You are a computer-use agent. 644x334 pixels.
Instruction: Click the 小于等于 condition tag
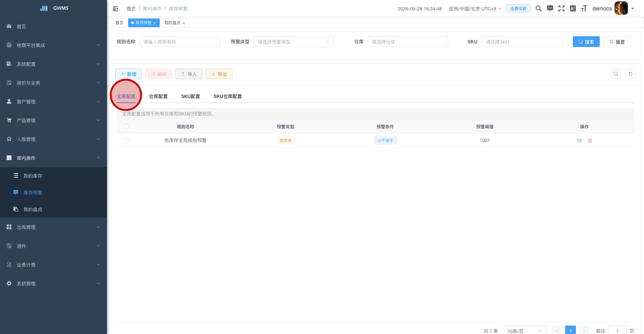pyautogui.click(x=385, y=140)
